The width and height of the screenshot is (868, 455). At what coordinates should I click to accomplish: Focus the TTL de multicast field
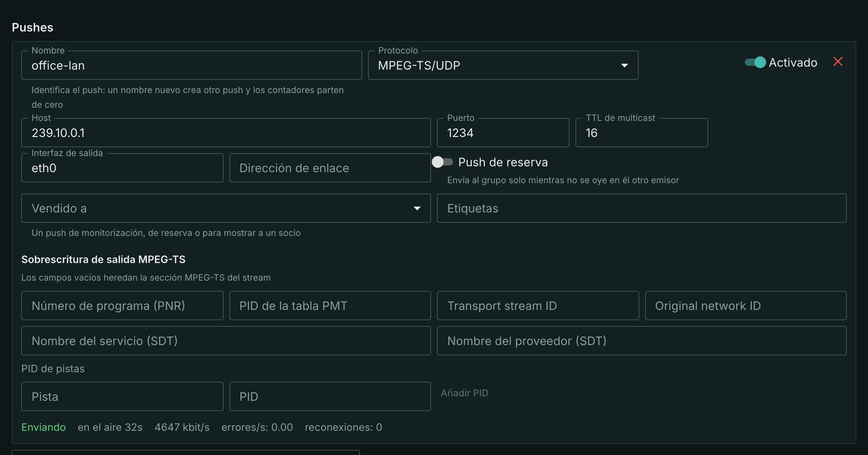pyautogui.click(x=641, y=133)
